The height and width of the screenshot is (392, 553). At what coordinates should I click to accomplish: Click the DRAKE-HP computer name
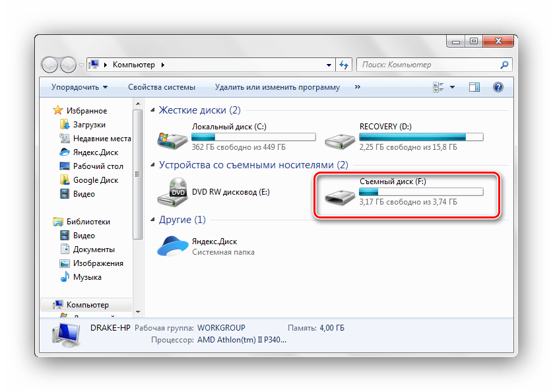[x=110, y=328]
